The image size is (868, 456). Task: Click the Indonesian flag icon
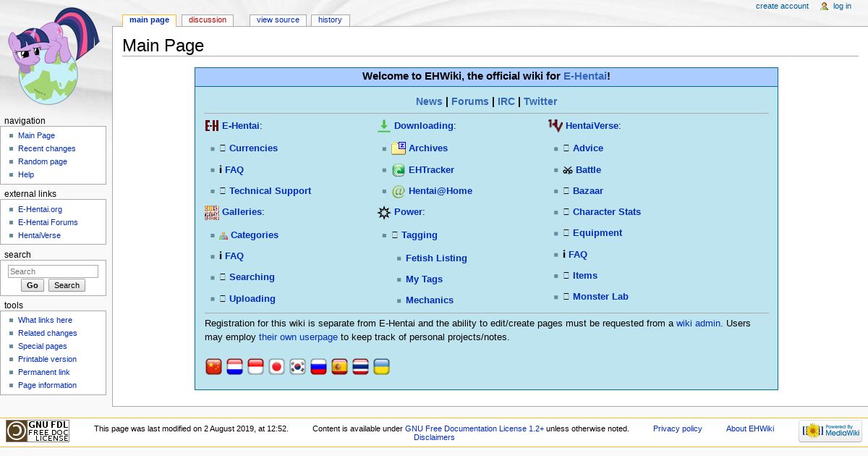click(255, 367)
